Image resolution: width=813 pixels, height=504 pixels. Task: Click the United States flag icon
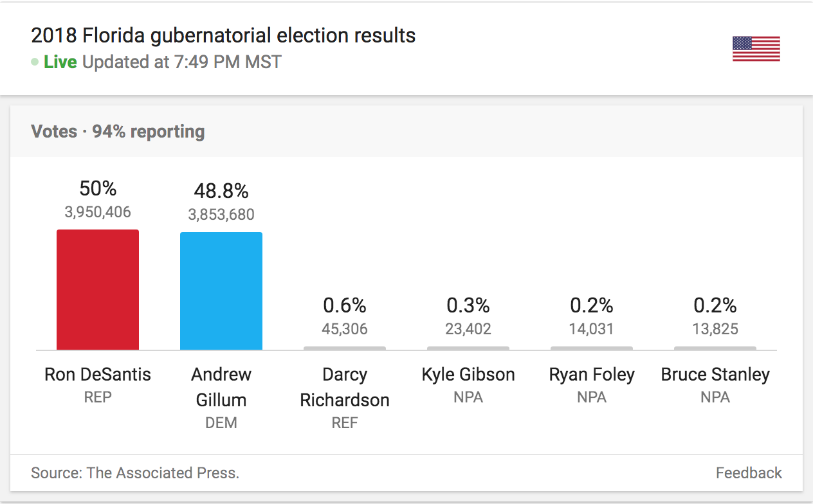click(x=756, y=49)
